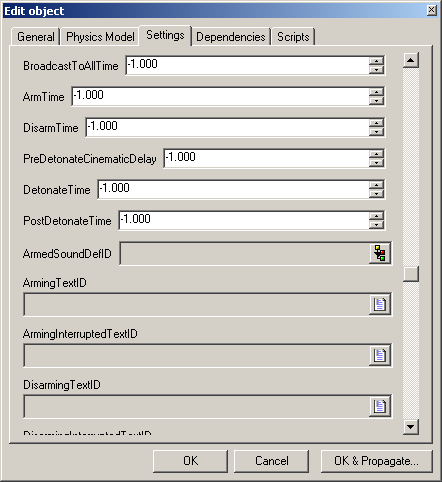
Task: Click the OK & Propagate button
Action: [377, 461]
